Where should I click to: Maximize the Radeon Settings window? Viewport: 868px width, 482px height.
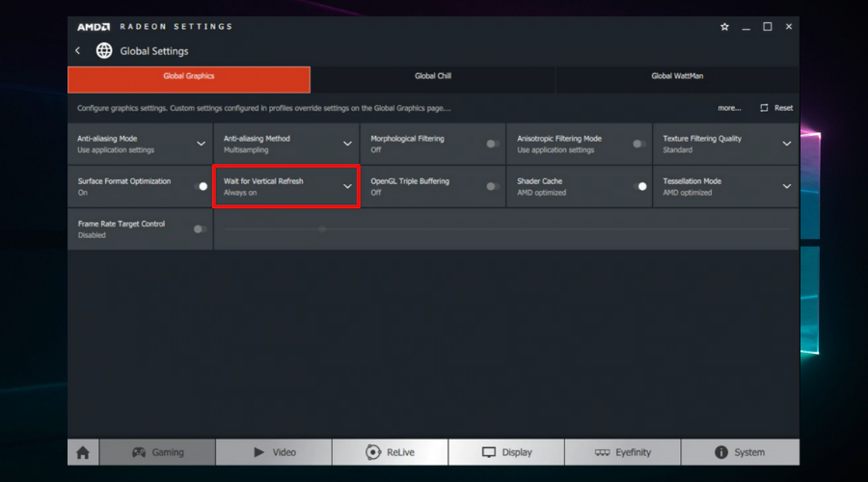point(768,27)
